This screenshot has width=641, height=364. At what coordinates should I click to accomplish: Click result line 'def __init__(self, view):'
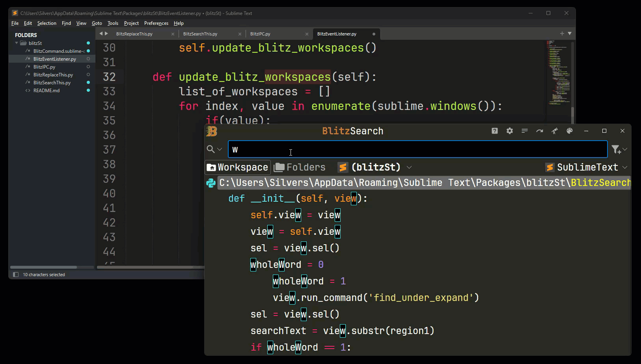coord(298,199)
